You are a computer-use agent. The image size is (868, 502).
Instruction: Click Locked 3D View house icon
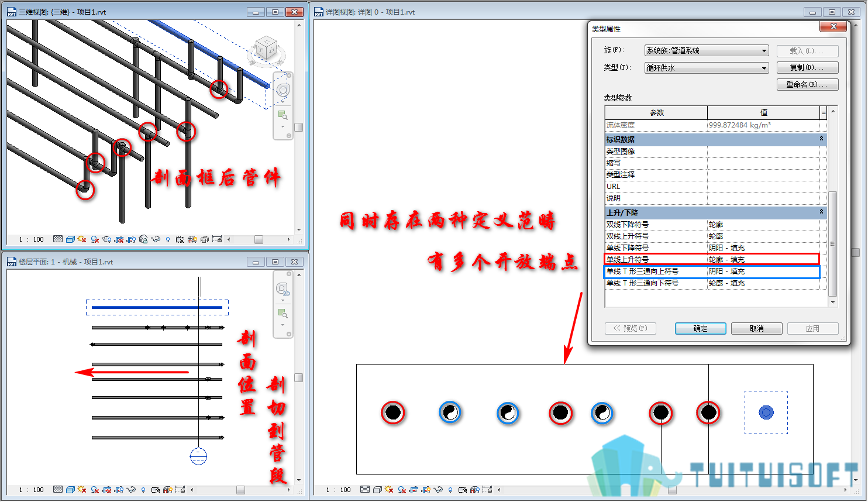tap(143, 239)
